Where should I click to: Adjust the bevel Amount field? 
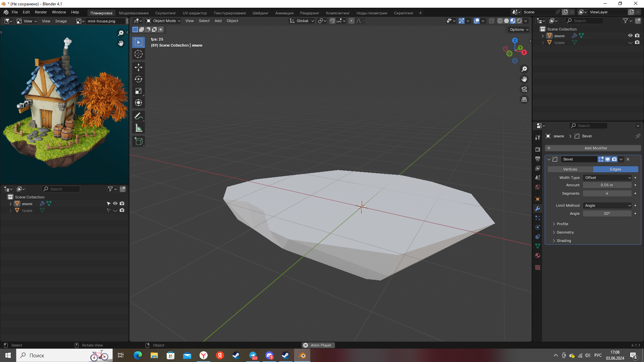tap(607, 185)
